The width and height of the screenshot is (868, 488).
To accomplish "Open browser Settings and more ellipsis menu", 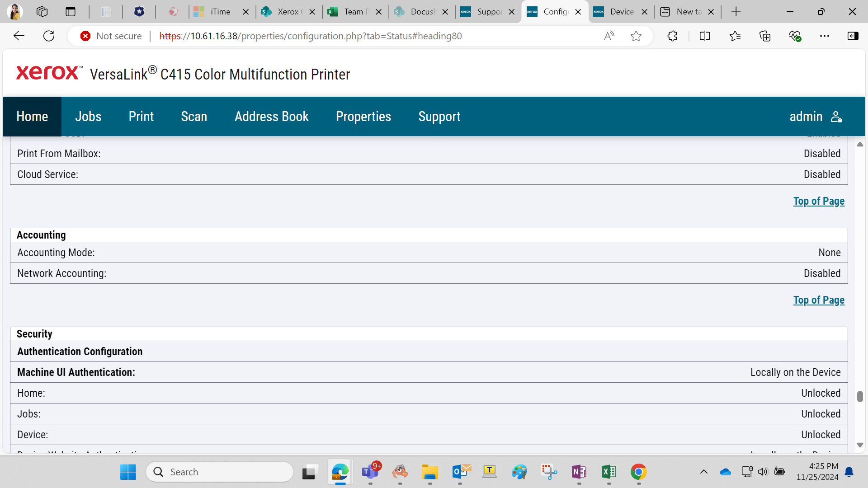I will 825,36.
